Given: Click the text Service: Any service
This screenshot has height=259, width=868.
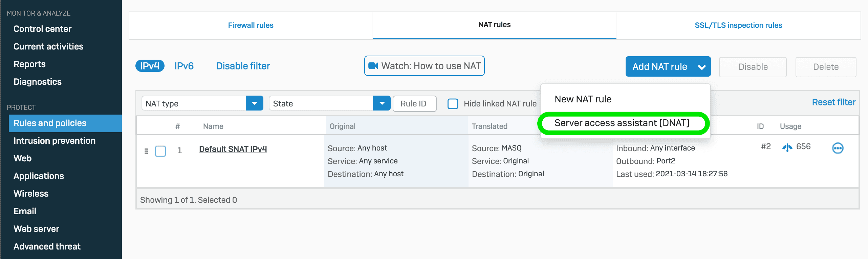Looking at the screenshot, I should 363,161.
